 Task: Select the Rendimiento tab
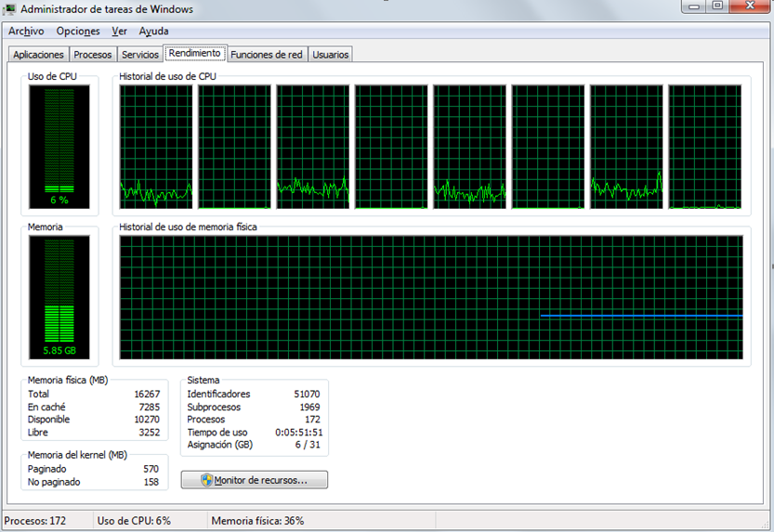tap(194, 53)
